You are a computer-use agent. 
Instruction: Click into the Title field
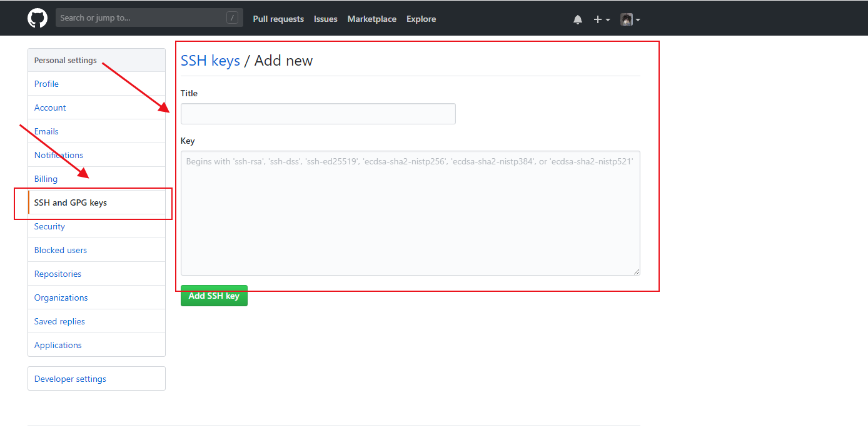pos(318,114)
